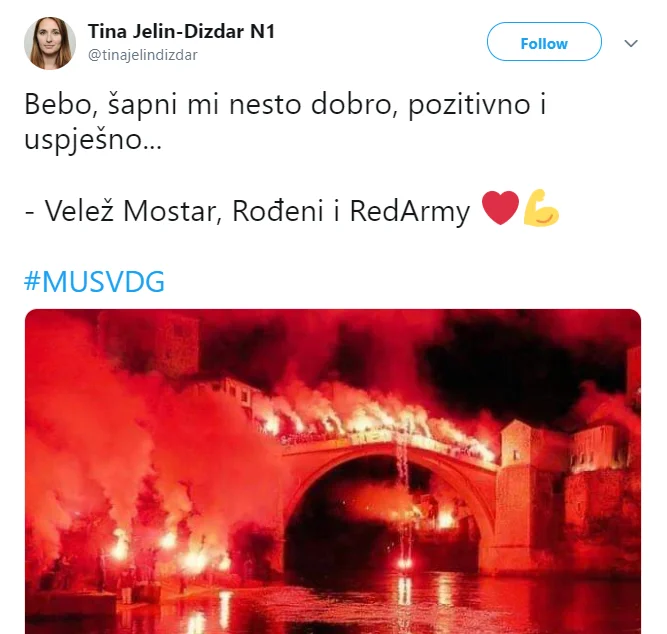Screen dimensions: 667x634
Task: Open the #MUSVDG hashtag
Action: click(x=94, y=281)
